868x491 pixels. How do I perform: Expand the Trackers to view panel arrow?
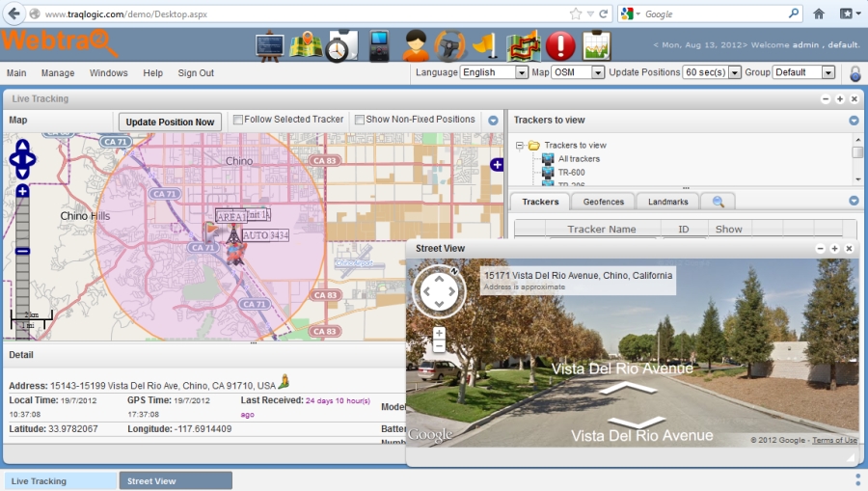(x=854, y=121)
